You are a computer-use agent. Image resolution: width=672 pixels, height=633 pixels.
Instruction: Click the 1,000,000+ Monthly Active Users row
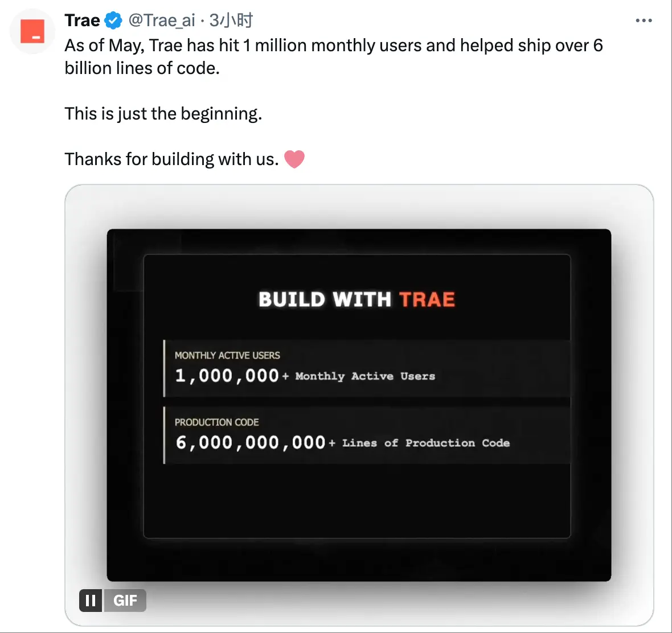click(x=367, y=369)
